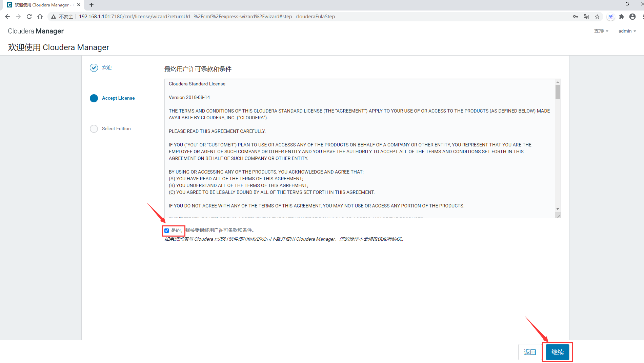Viewport: 644px width, 363px height.
Task: Select the Cloudera Manager browser tab
Action: coord(43,5)
